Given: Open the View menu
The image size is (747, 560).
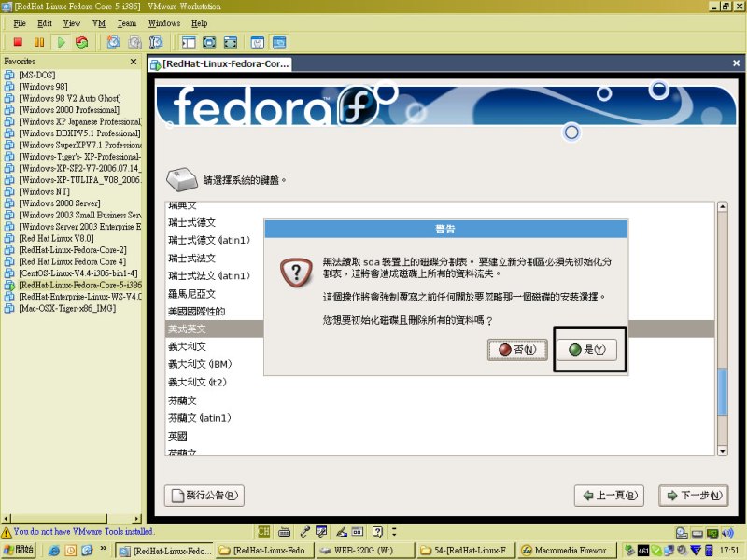Looking at the screenshot, I should click(72, 22).
